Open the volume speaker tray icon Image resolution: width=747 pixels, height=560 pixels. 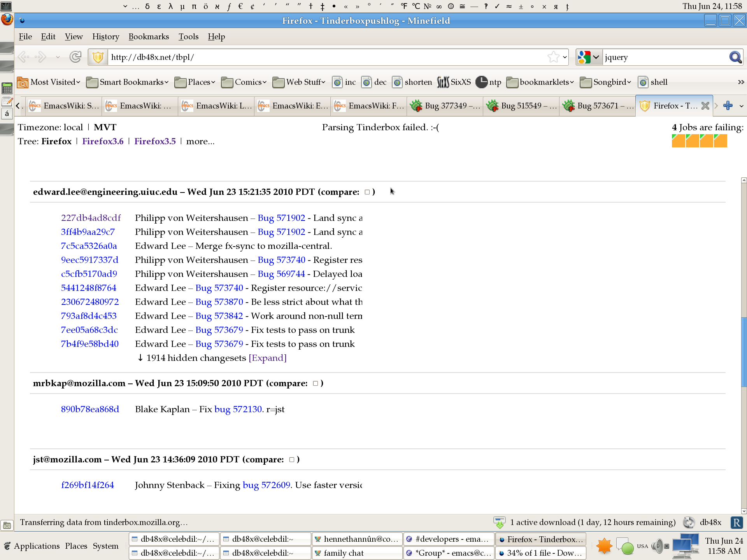(x=658, y=546)
